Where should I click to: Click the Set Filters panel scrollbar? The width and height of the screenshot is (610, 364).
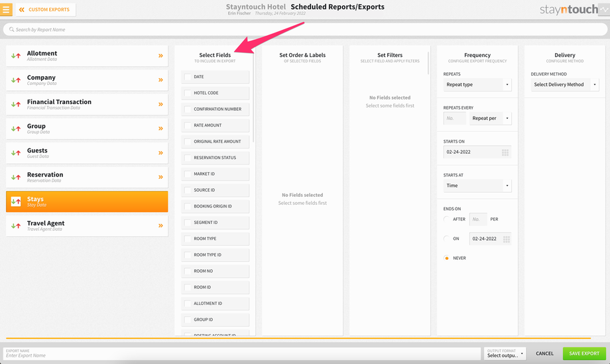click(429, 63)
